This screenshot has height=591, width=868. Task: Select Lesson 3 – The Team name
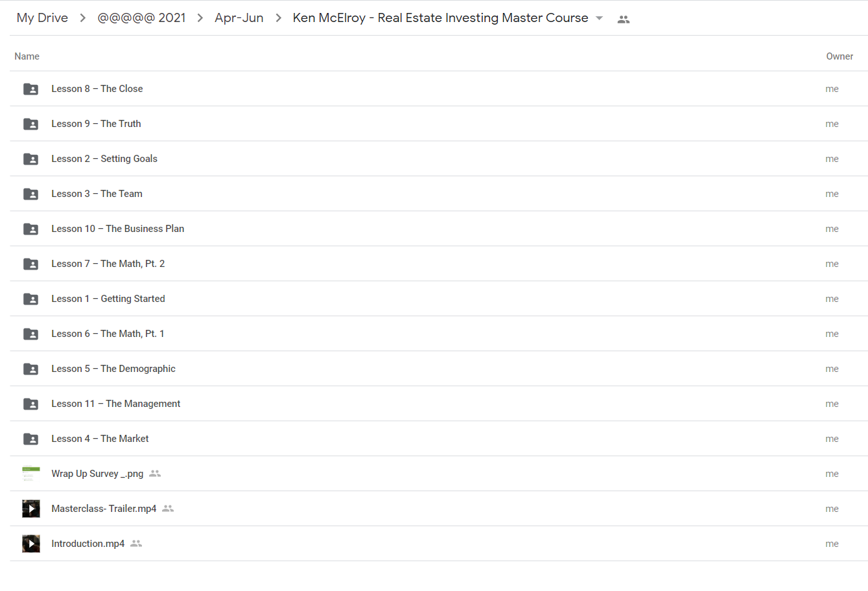coord(97,194)
